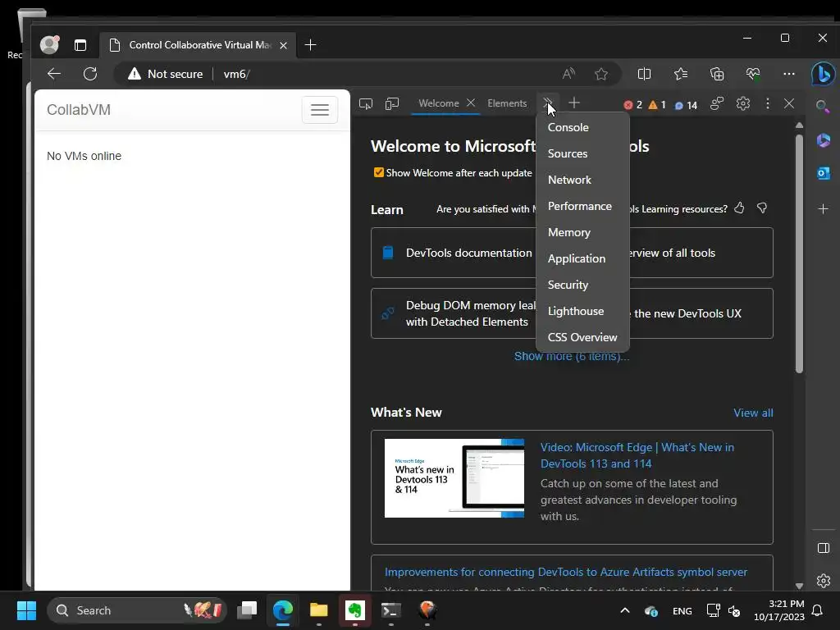840x630 pixels.
Task: Pick Security from the menu
Action: pyautogui.click(x=583, y=285)
